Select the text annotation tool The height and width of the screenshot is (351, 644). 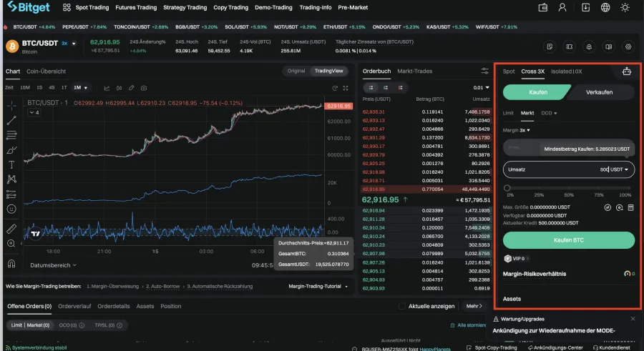point(11,164)
